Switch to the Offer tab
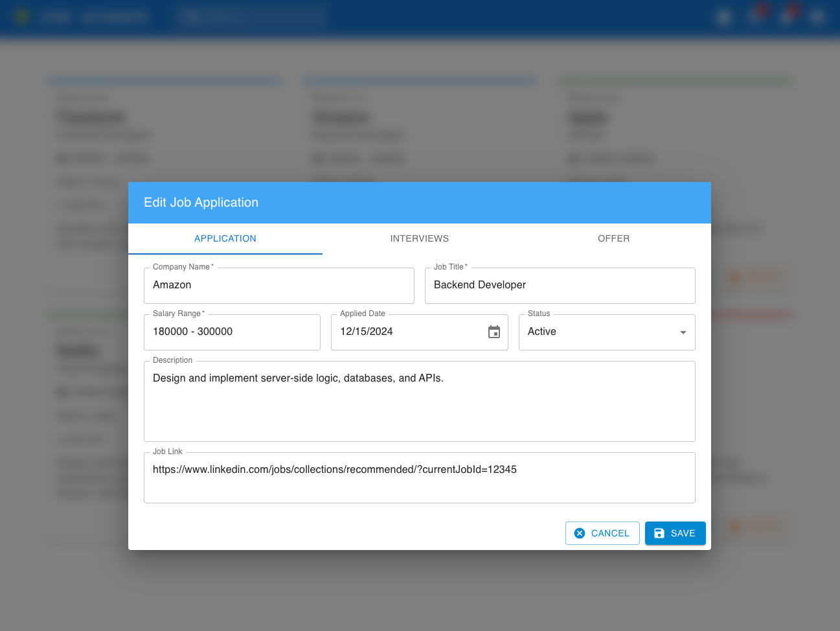This screenshot has width=840, height=631. pos(614,238)
